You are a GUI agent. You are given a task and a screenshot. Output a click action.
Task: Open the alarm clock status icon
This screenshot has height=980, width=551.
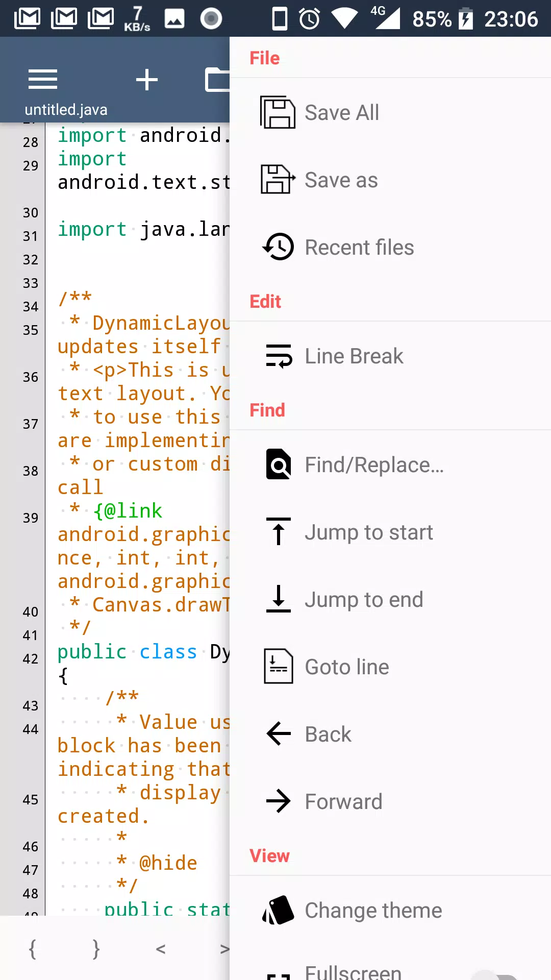click(x=309, y=19)
